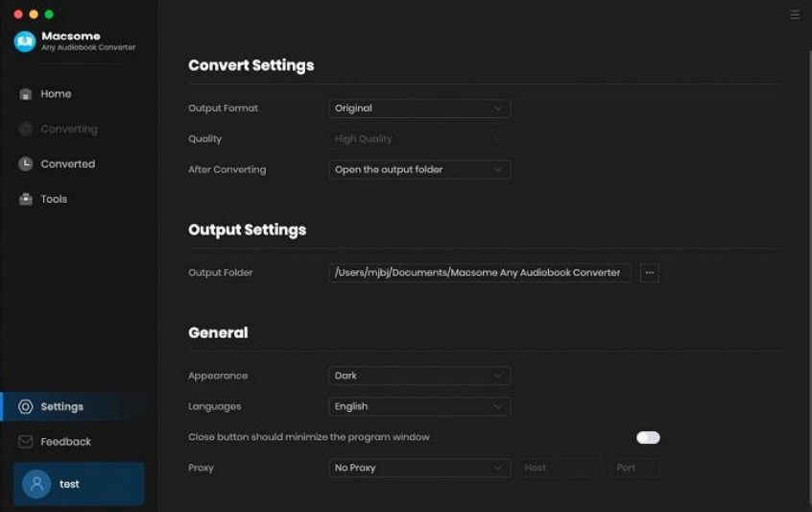Open the Output Format dropdown
Image resolution: width=812 pixels, height=512 pixels.
click(x=418, y=109)
